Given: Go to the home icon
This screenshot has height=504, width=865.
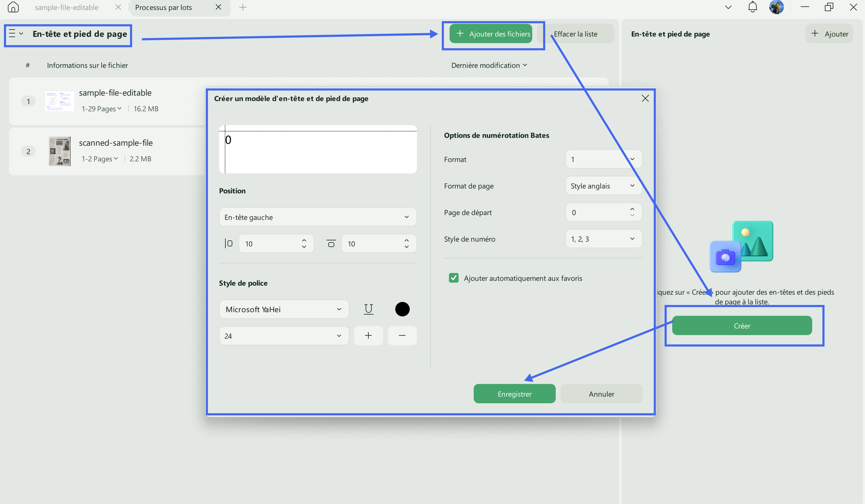Looking at the screenshot, I should pyautogui.click(x=13, y=7).
